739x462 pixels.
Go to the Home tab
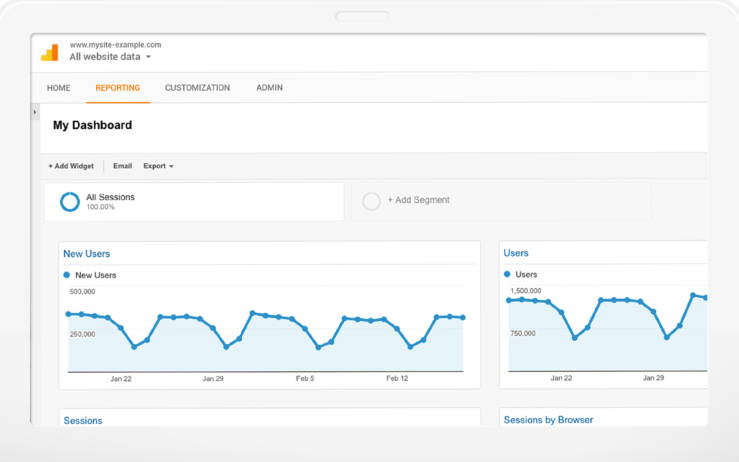click(59, 88)
